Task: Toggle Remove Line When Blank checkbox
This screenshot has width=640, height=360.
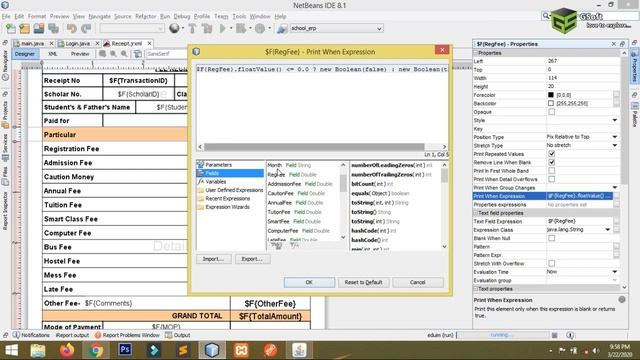Action: (x=551, y=162)
